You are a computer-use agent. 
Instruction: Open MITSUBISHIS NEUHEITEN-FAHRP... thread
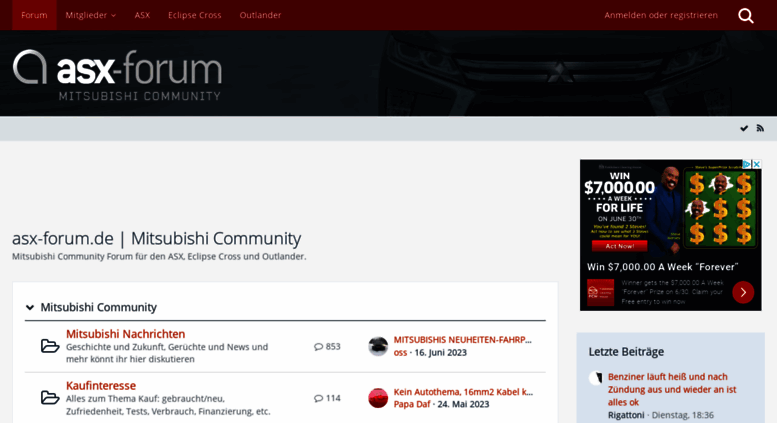(462, 340)
